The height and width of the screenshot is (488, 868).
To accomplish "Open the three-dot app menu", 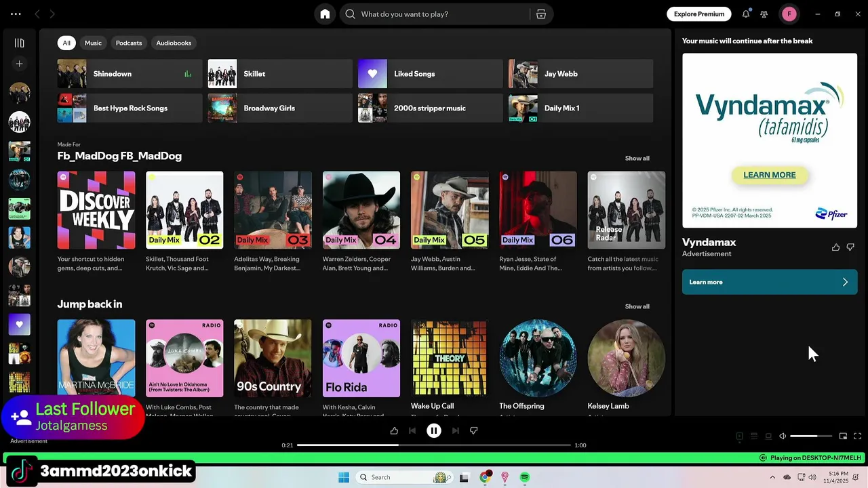I will 16,14.
